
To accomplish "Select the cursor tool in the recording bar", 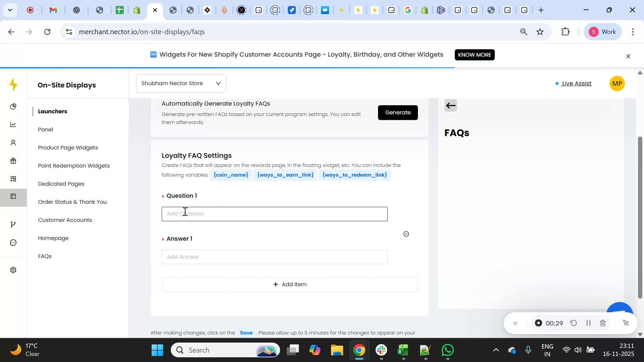I will 626,323.
